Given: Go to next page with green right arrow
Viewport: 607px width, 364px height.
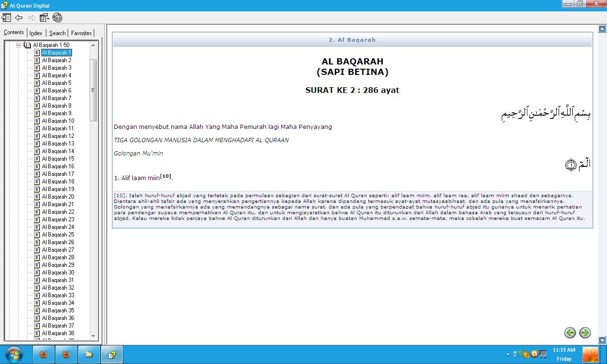Looking at the screenshot, I should click(585, 333).
